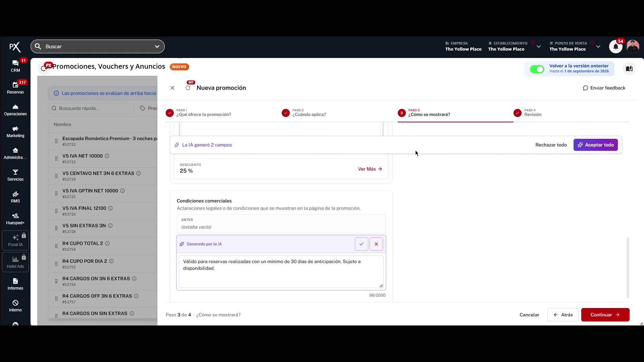The image size is (644, 362).
Task: Click Aceptar todo button
Action: tap(595, 145)
